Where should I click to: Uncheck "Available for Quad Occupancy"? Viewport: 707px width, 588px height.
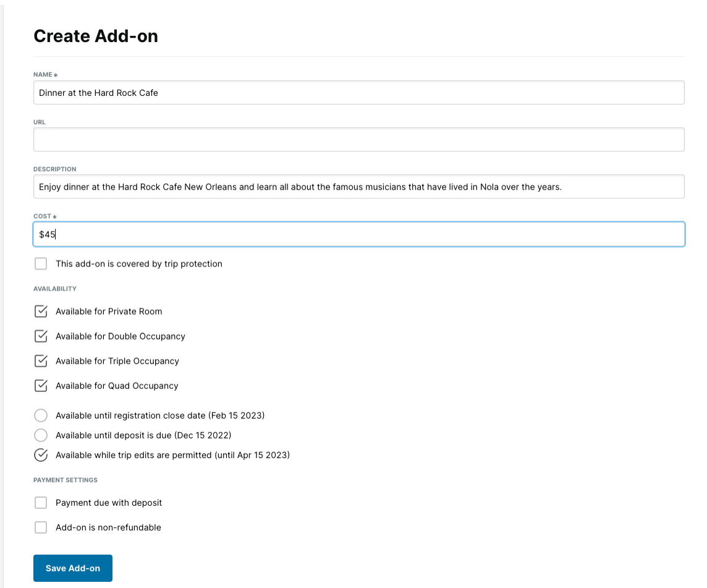41,386
